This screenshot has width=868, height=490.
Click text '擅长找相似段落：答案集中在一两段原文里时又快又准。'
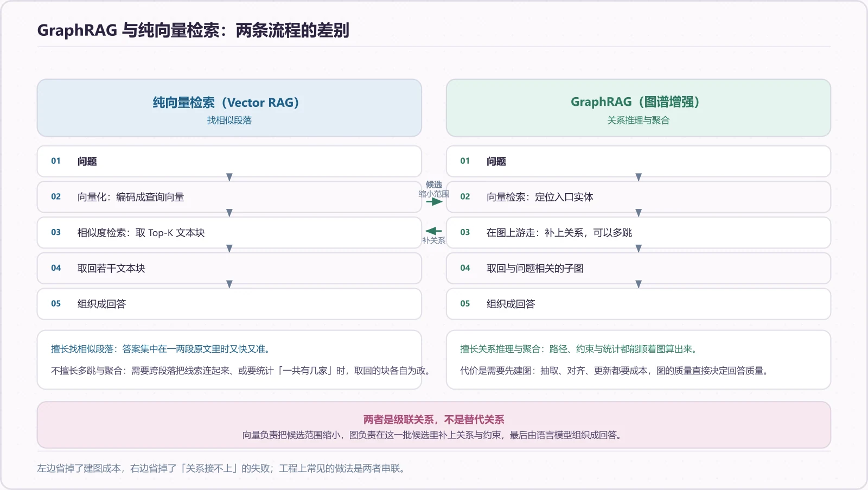coord(162,349)
